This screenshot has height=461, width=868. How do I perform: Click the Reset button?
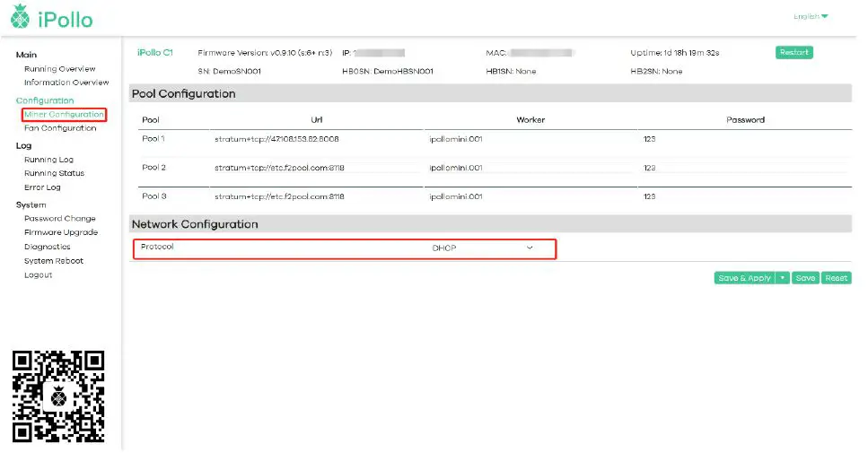tap(836, 278)
